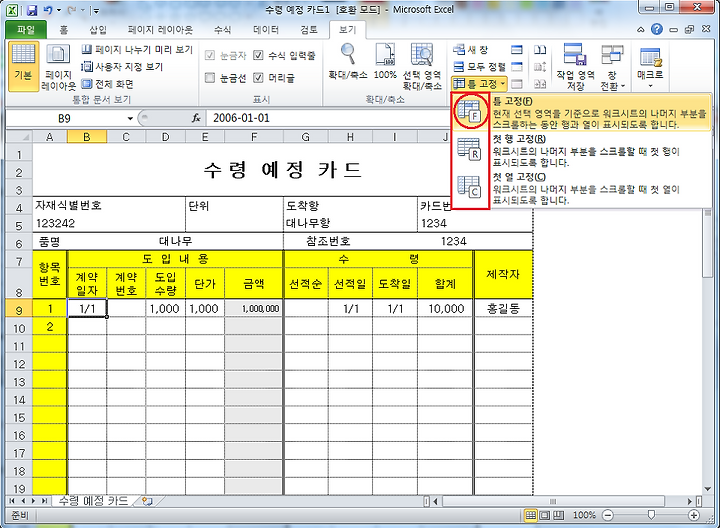
Task: Open the Undo history dropdown arrow
Action: point(59,10)
